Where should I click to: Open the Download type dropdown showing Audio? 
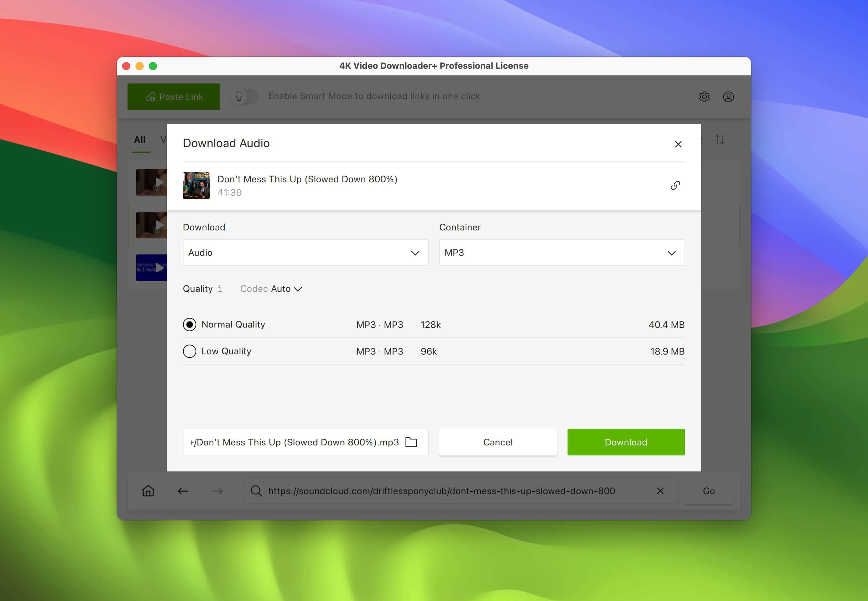305,252
